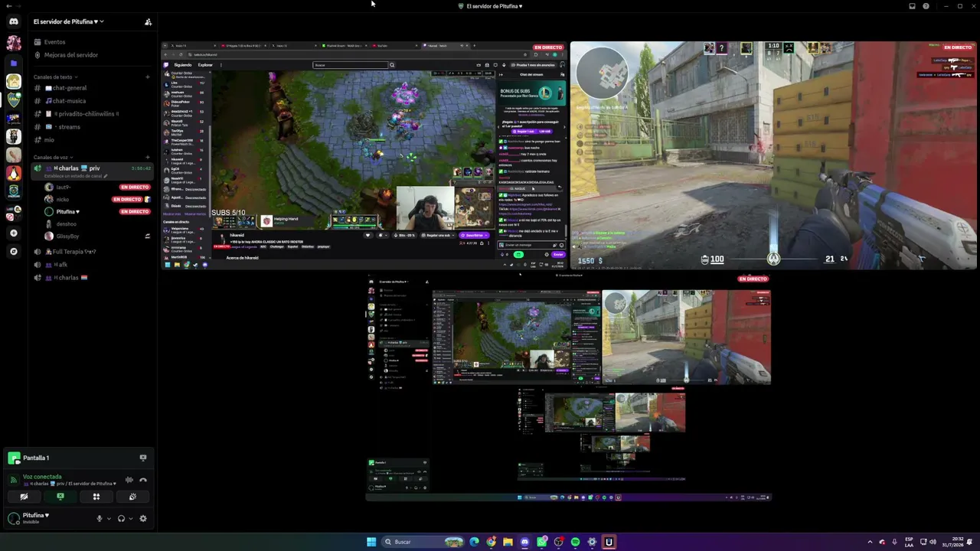Show hidden system tray icons
The width and height of the screenshot is (980, 551).
coord(870,542)
